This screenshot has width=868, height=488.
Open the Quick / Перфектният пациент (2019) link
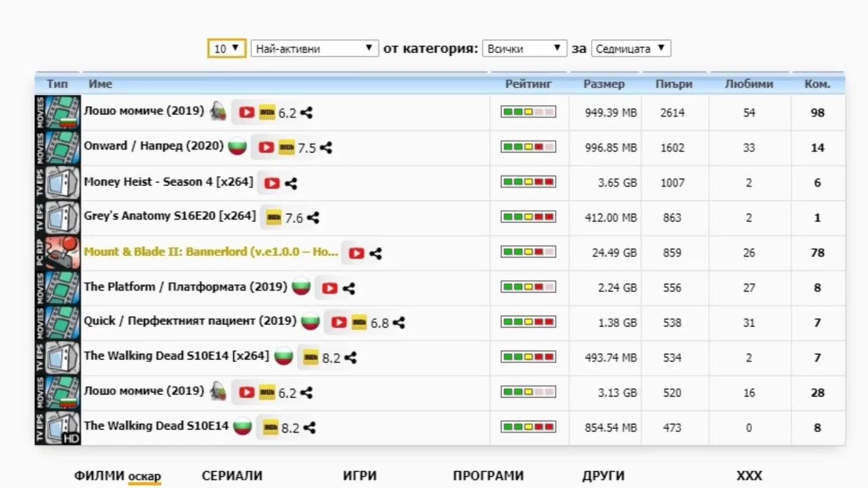(x=190, y=321)
